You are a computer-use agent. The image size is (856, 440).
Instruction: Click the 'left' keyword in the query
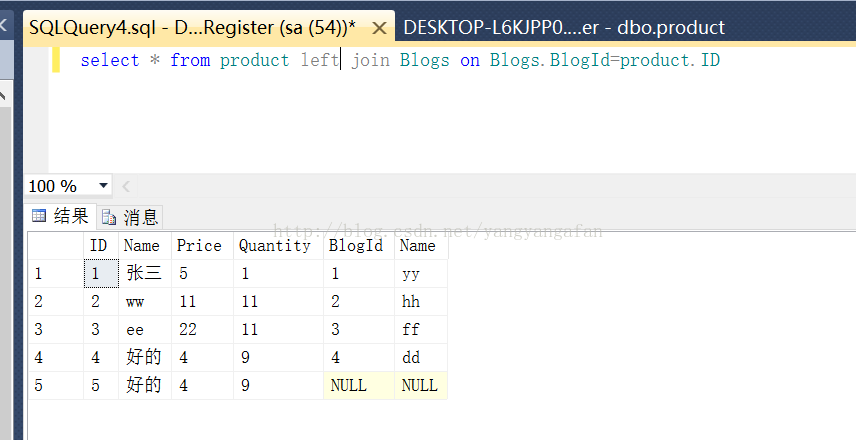pyautogui.click(x=320, y=60)
